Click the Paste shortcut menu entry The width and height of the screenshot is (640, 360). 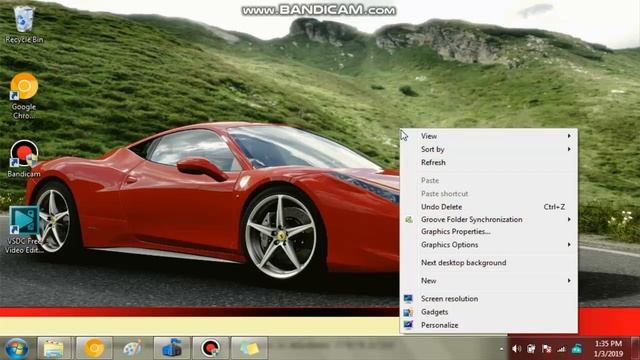489,194
